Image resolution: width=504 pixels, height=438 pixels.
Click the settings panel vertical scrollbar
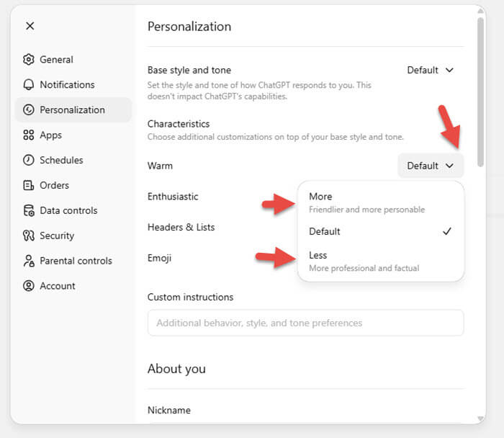481,94
